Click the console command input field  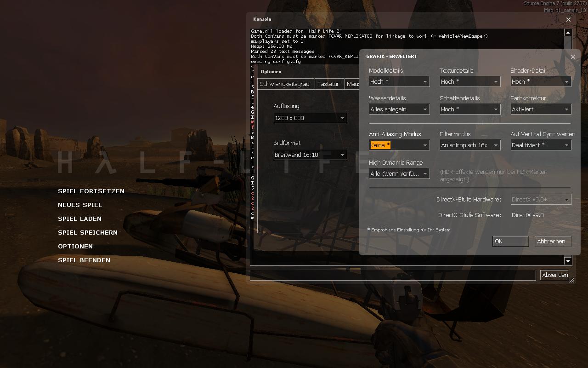click(x=393, y=275)
